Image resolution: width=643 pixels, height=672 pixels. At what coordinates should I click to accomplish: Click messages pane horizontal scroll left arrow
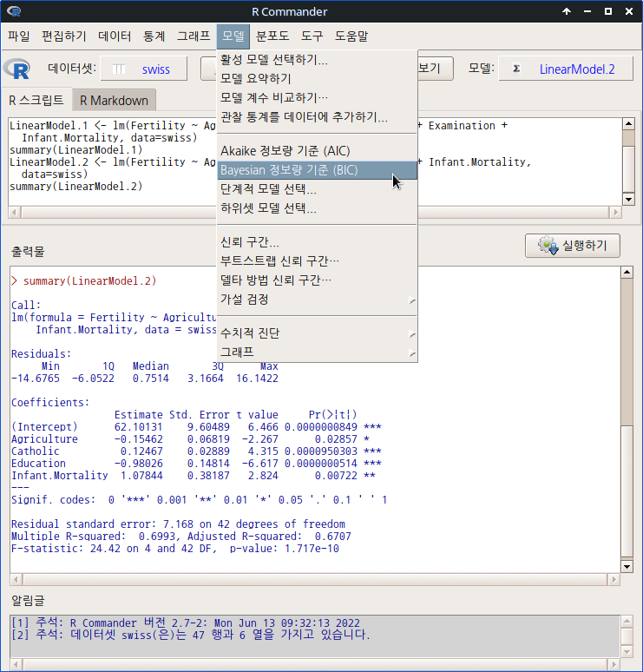click(16, 665)
